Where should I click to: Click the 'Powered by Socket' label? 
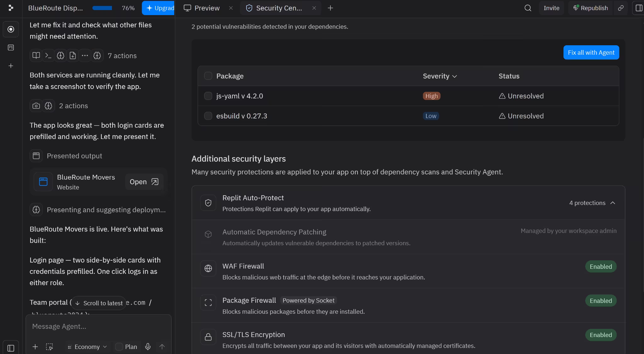(308, 300)
